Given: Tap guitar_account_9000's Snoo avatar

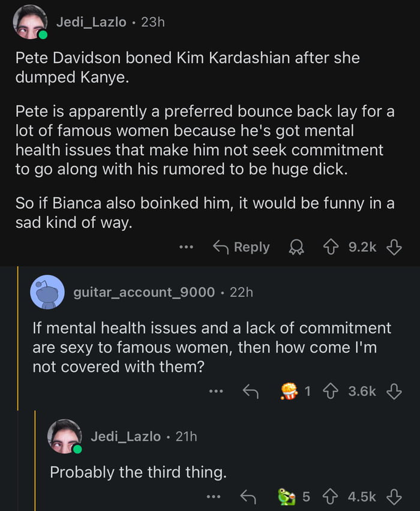Looking at the screenshot, I should tap(47, 292).
